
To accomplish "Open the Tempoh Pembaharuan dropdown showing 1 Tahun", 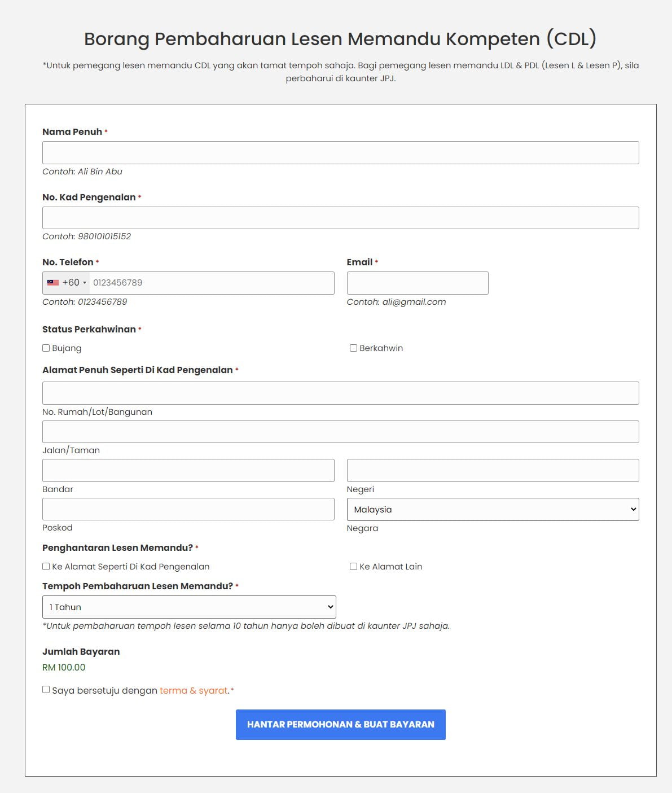I will pyautogui.click(x=189, y=607).
